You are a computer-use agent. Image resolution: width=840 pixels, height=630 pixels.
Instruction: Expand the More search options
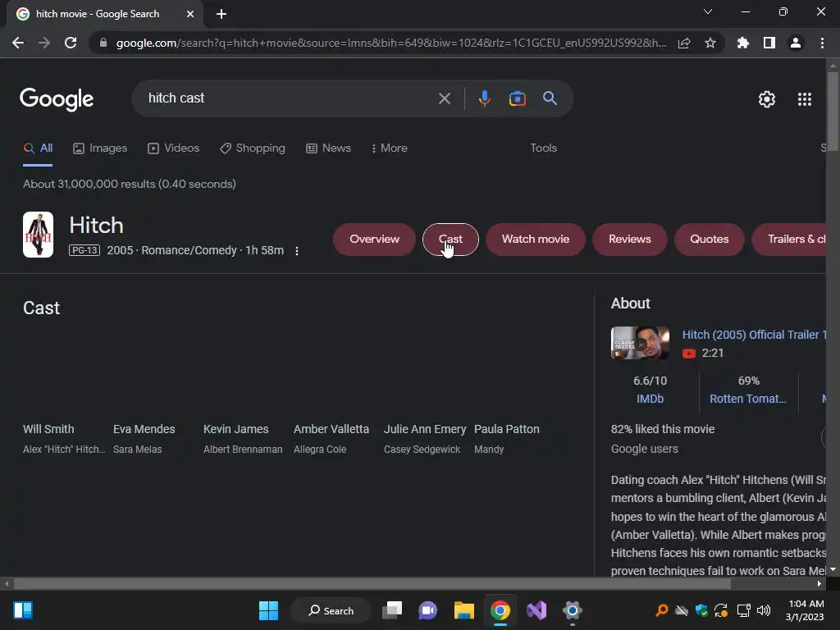pyautogui.click(x=390, y=148)
